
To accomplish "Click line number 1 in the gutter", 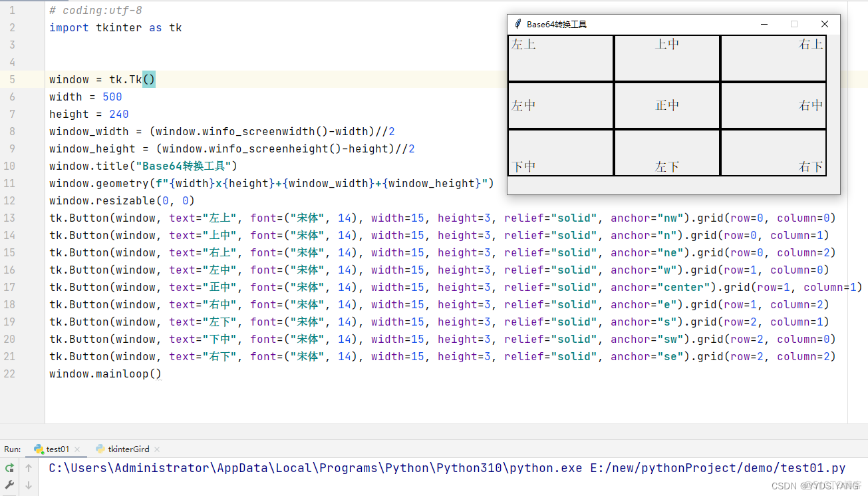I will [x=13, y=11].
